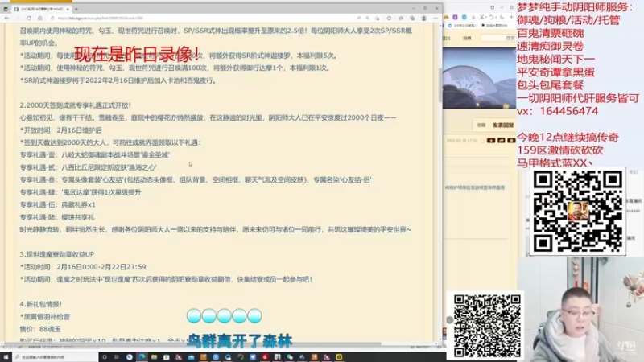Click the text '2.2000天签到成就专享礼遇正式开放!'
Image resolution: width=644 pixels, height=362 pixels.
75,105
